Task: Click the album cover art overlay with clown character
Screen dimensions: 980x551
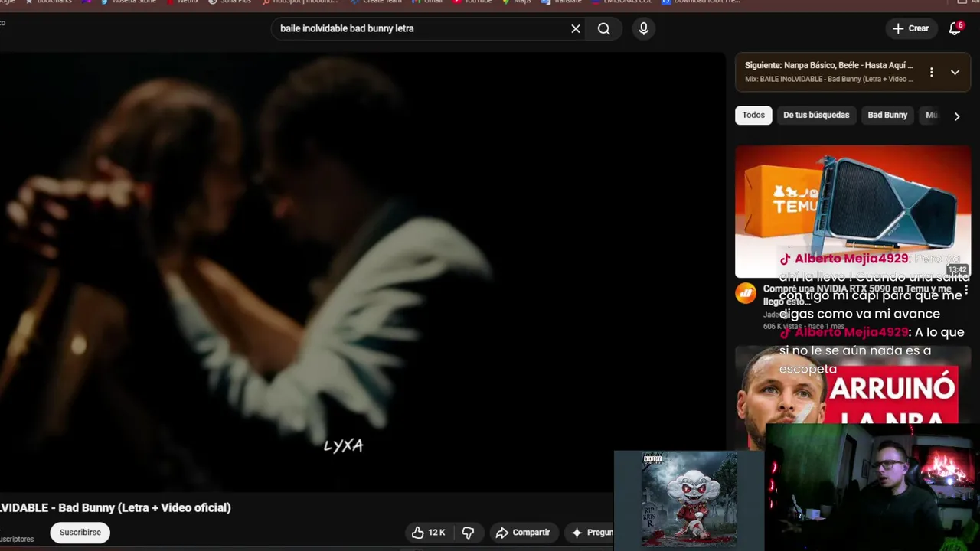Action: tap(689, 500)
